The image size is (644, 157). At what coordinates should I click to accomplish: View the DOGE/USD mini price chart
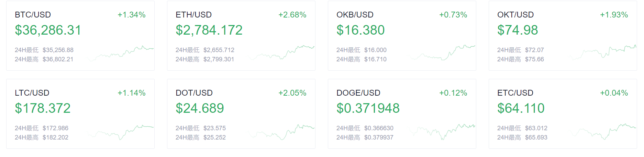click(442, 132)
